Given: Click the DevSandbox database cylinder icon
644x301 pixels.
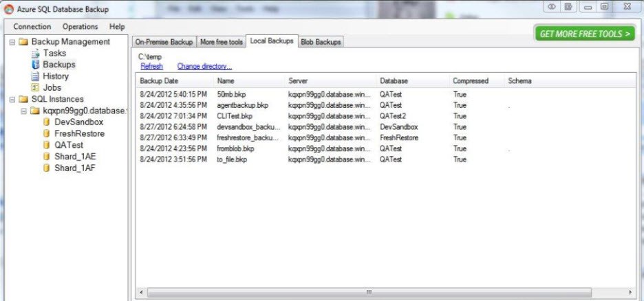Looking at the screenshot, I should click(46, 122).
